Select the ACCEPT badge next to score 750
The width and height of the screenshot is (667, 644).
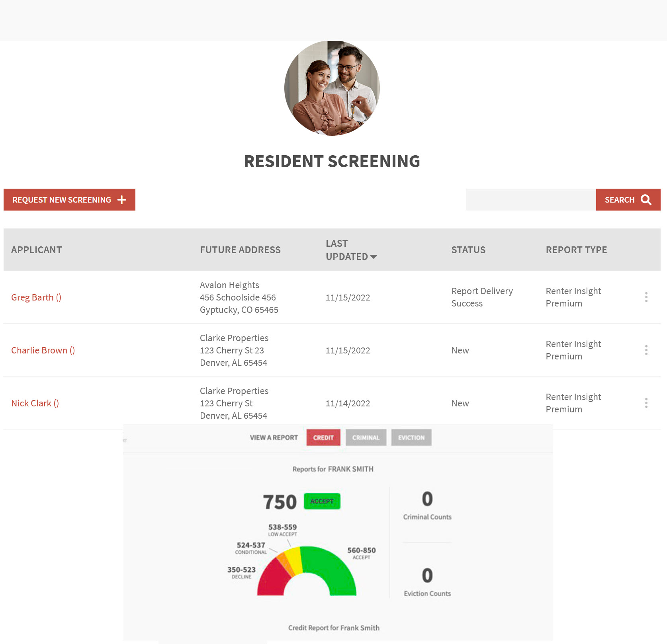point(322,501)
